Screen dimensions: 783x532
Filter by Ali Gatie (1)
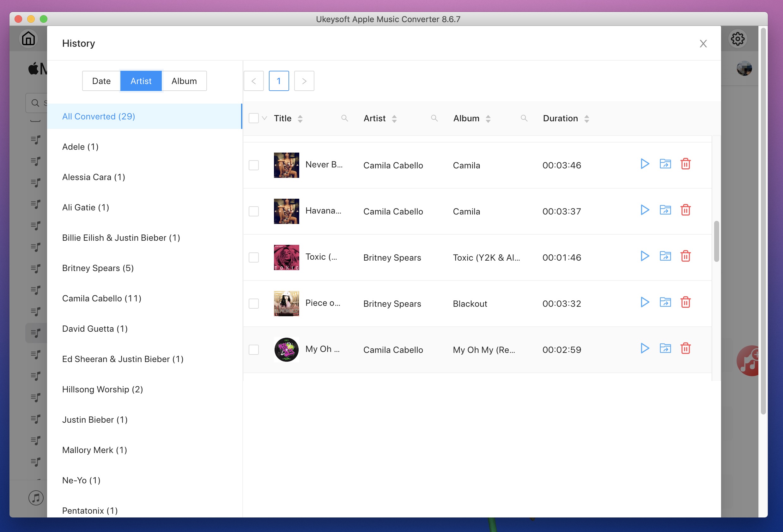[144, 208]
